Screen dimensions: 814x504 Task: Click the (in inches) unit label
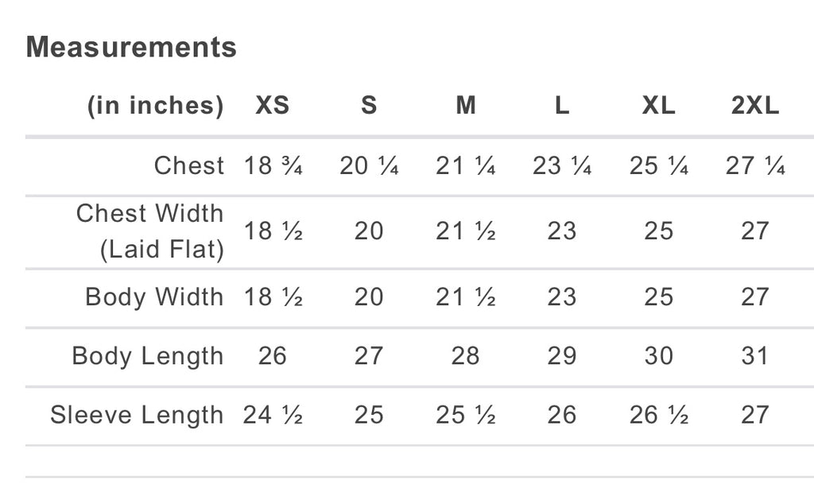click(x=155, y=106)
